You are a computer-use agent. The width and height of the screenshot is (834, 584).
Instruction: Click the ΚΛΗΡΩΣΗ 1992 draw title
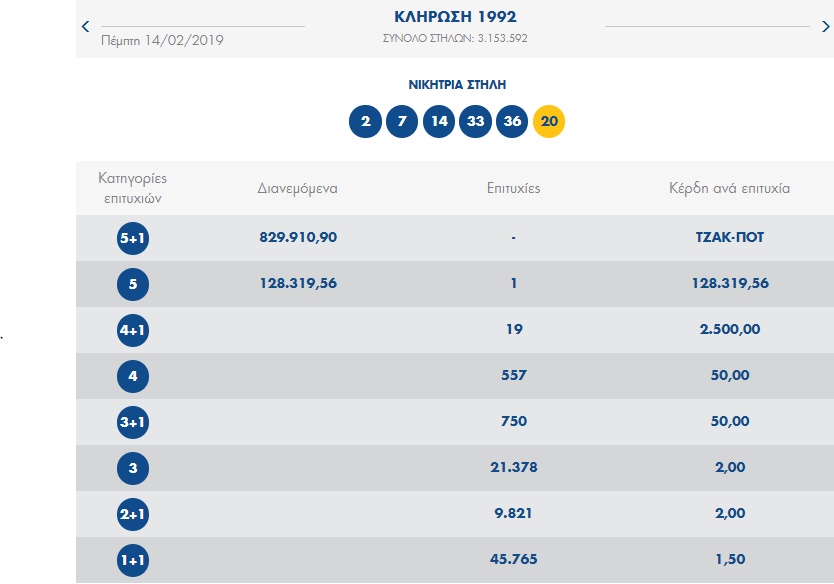pyautogui.click(x=455, y=17)
